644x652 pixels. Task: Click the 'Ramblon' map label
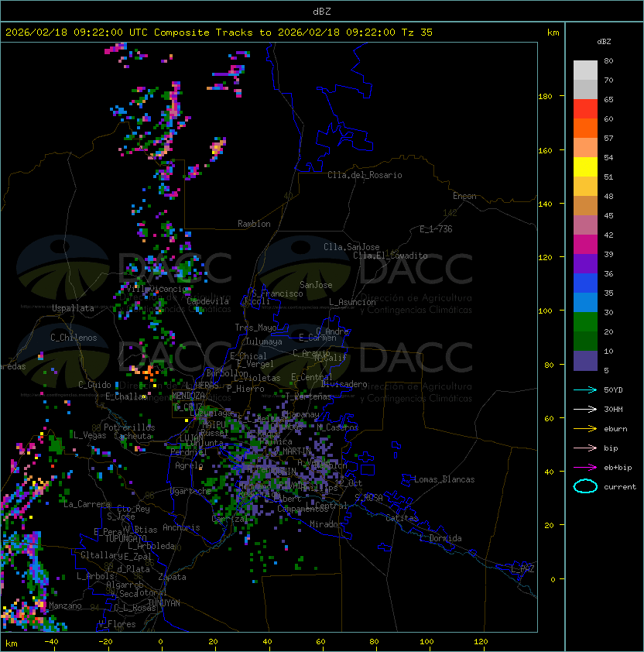coord(254,224)
